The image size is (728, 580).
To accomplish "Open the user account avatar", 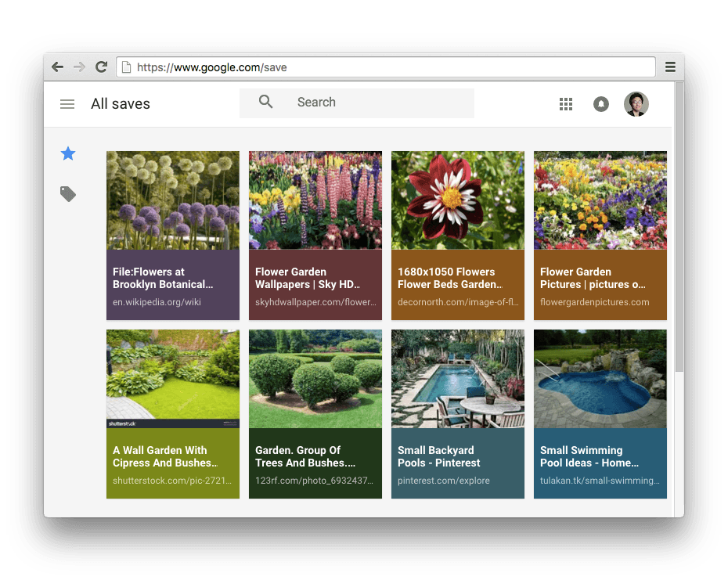I will [x=636, y=104].
